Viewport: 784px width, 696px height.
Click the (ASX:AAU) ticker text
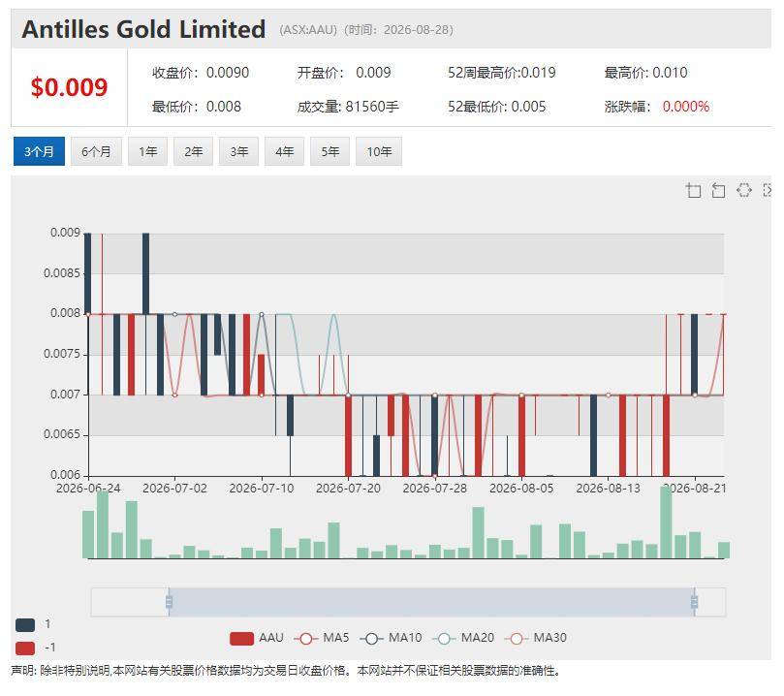[x=308, y=30]
